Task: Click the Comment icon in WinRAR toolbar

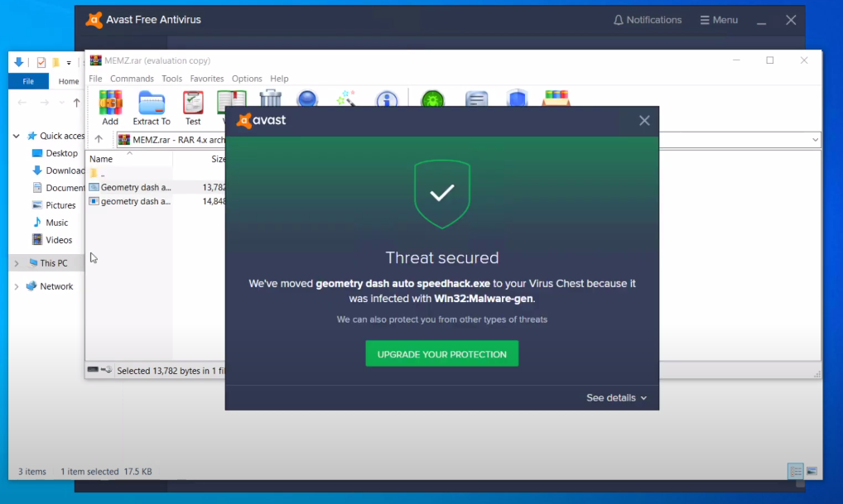Action: tap(476, 98)
